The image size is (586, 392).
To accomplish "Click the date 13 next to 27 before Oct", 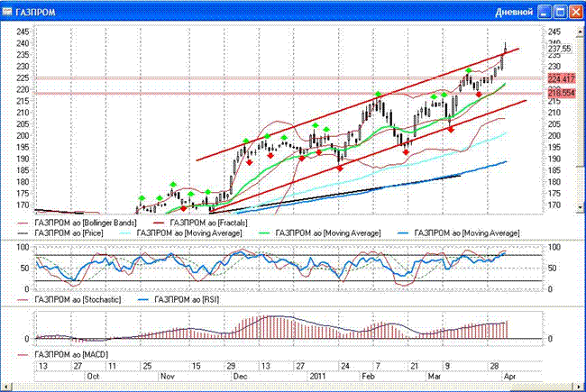I will coord(43,366).
